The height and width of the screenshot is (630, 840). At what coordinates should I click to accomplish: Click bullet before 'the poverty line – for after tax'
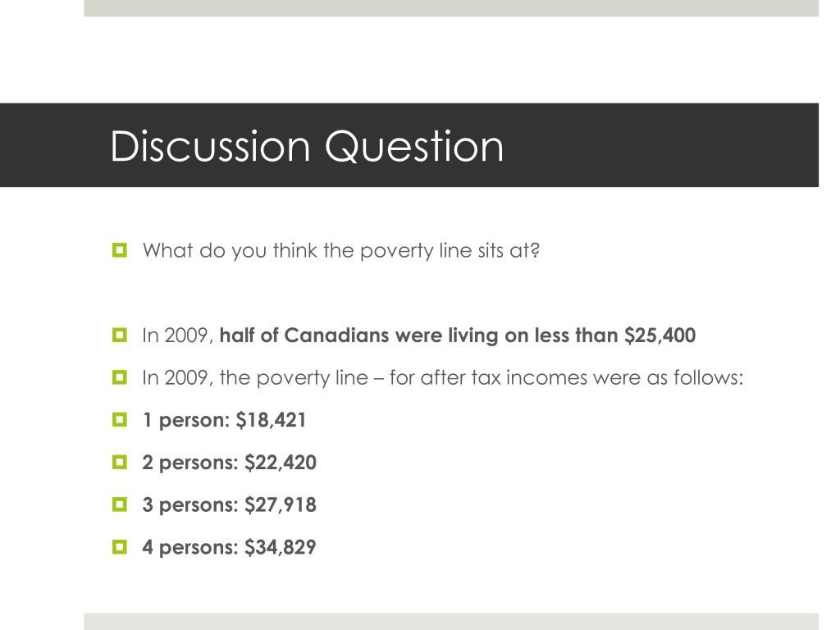coord(120,377)
